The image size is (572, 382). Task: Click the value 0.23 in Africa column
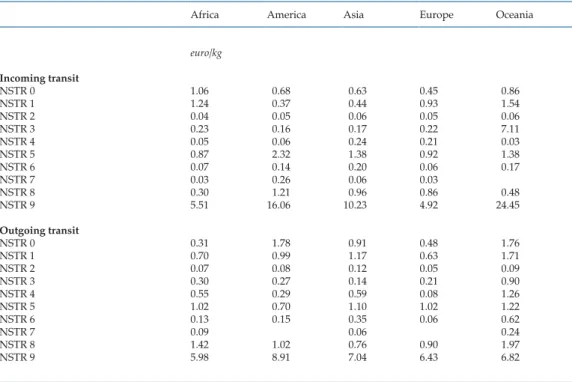coord(200,129)
